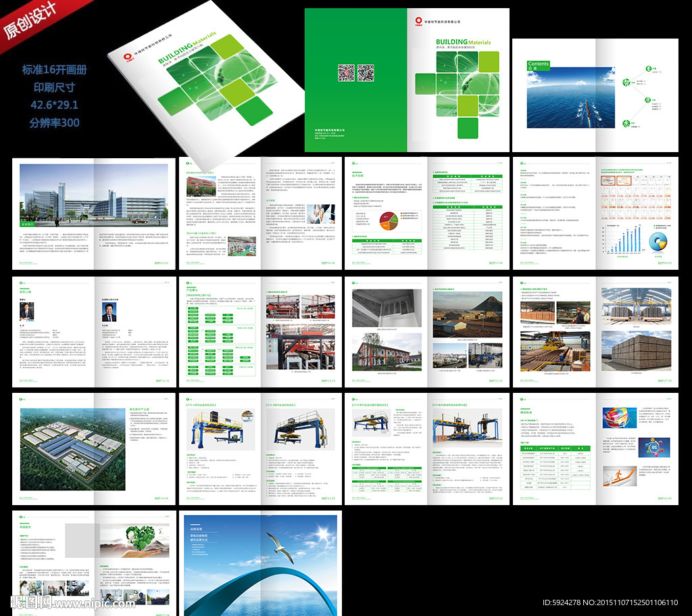Open the black-and-white building corner photo
The width and height of the screenshot is (692, 616).
click(x=386, y=308)
